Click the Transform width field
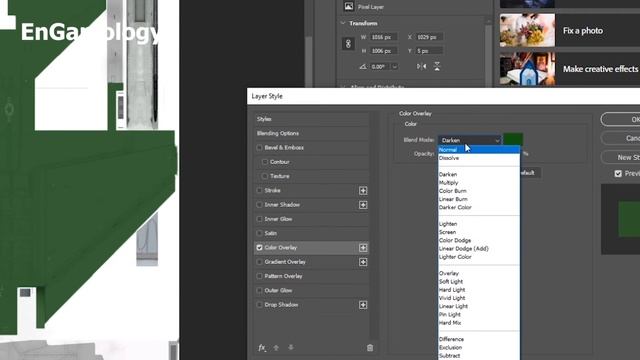 [383, 37]
